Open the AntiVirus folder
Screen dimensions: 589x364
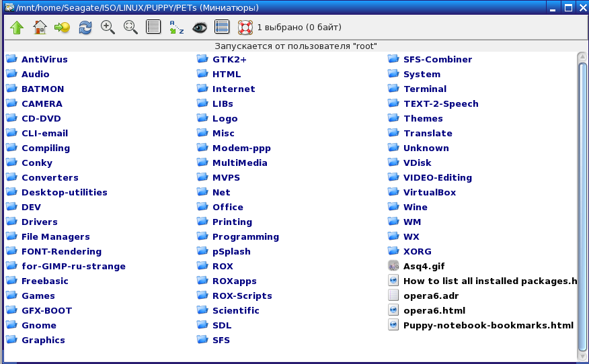coord(44,59)
